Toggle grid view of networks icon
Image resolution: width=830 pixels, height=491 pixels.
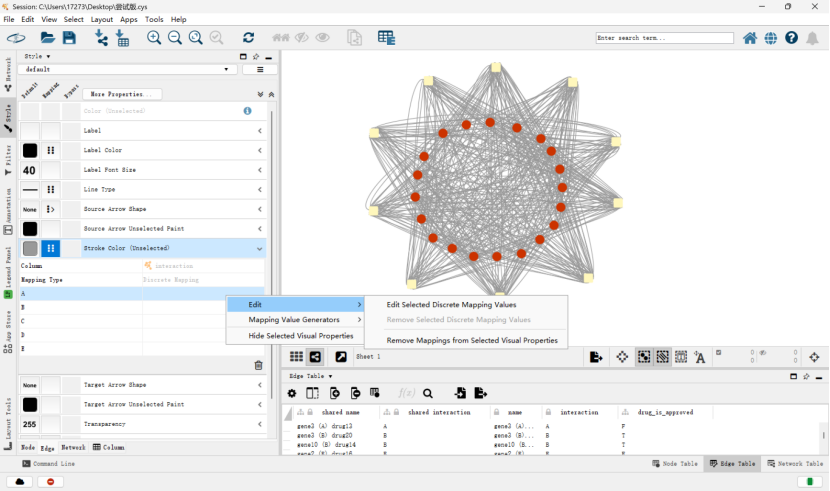click(x=296, y=357)
